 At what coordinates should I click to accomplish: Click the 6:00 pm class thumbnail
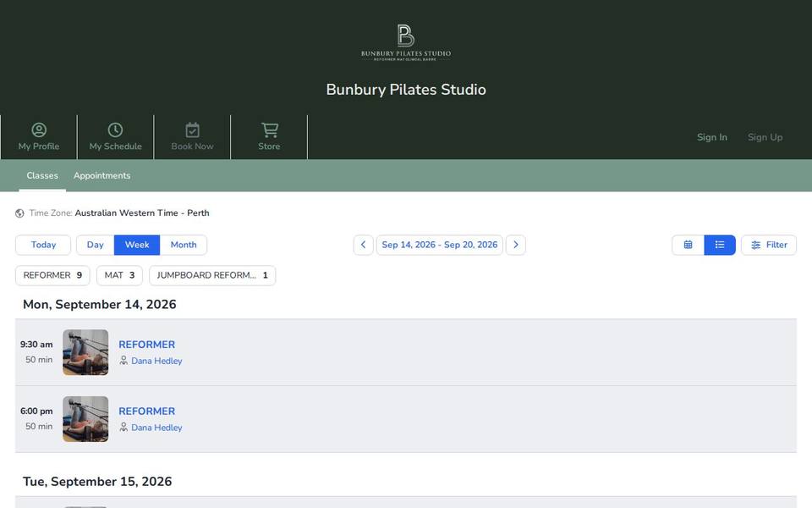85,419
